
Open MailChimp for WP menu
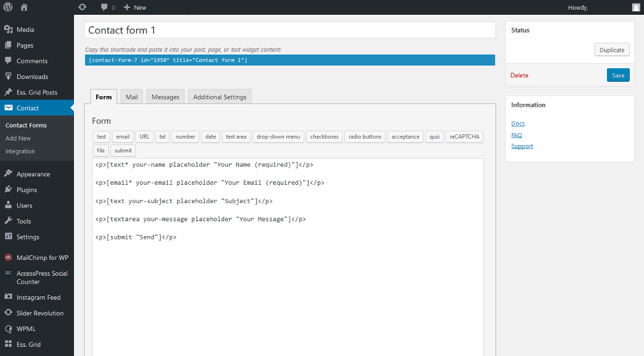(42, 258)
